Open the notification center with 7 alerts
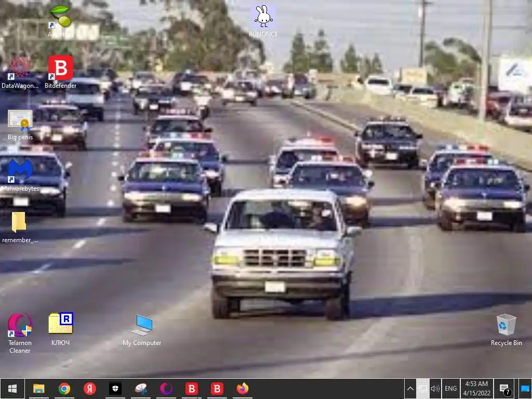The width and height of the screenshot is (532, 399). [x=505, y=389]
